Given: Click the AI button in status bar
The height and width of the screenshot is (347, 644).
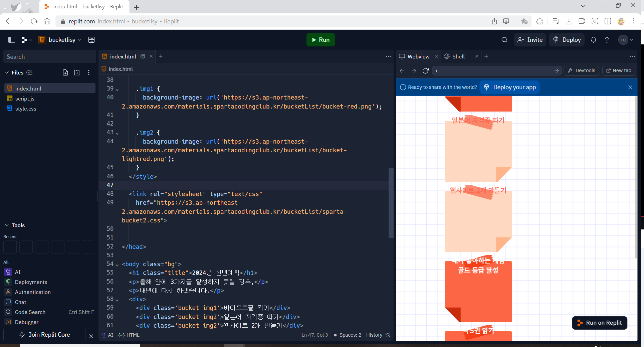Looking at the screenshot, I should click(108, 335).
